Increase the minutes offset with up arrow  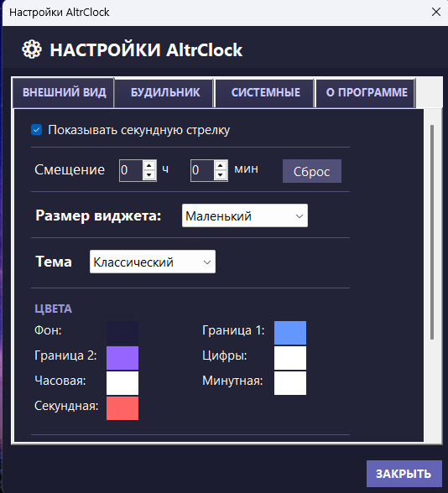[221, 165]
